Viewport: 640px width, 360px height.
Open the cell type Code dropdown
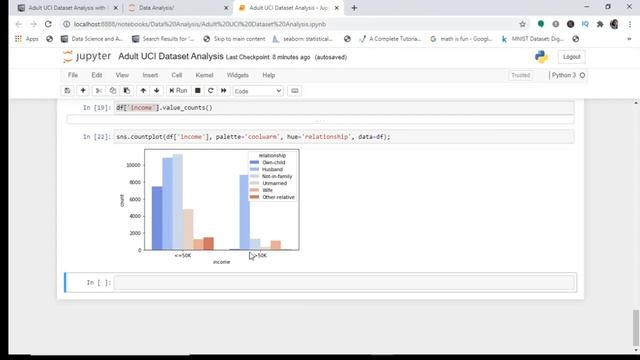pyautogui.click(x=258, y=91)
